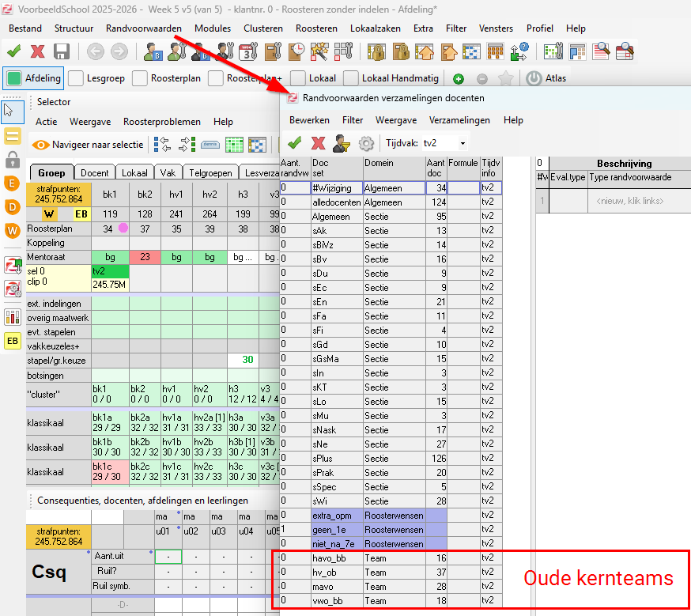This screenshot has width=691, height=616.
Task: Toggle the Afdeling view checkbox
Action: click(13, 78)
